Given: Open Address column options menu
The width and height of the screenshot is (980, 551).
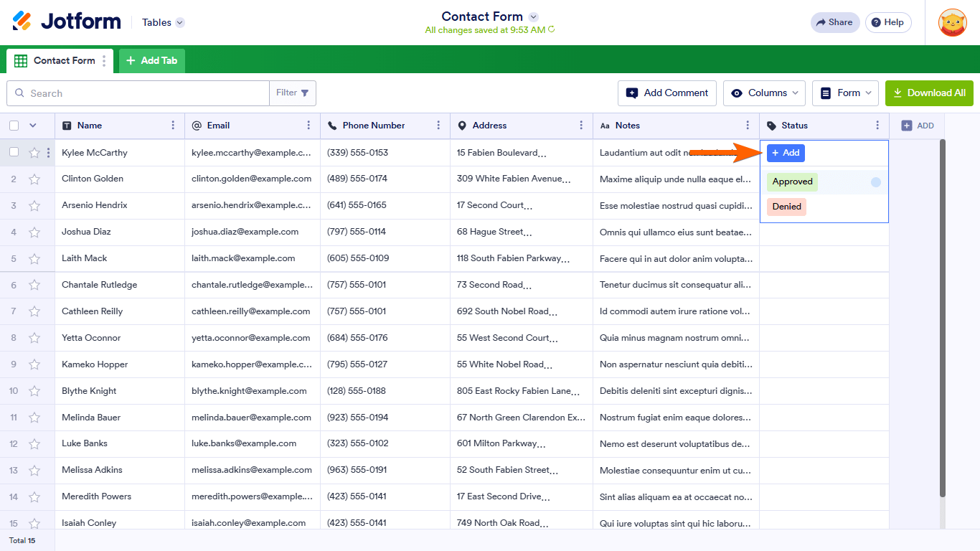Looking at the screenshot, I should click(x=581, y=126).
